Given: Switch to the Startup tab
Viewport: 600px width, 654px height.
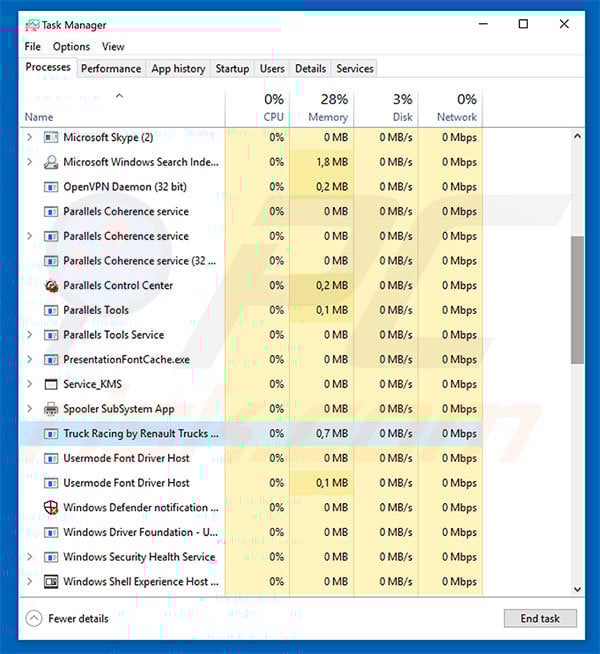Looking at the screenshot, I should tap(232, 68).
